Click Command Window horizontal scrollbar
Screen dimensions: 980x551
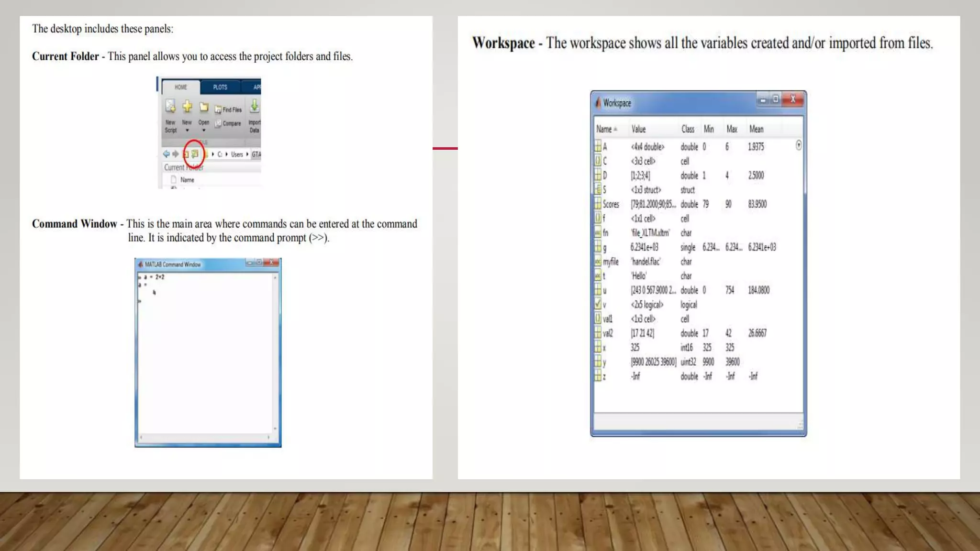point(205,437)
